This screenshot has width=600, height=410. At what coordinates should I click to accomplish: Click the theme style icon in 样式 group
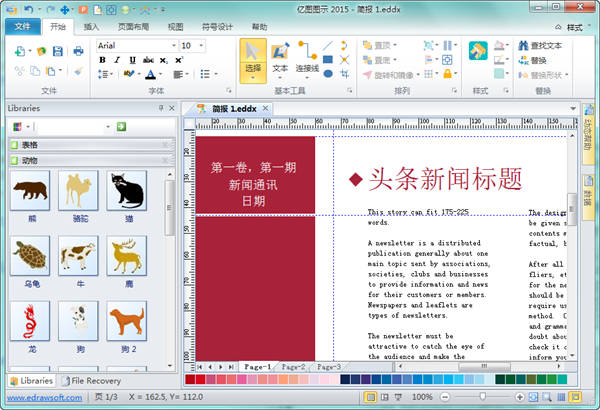[478, 51]
